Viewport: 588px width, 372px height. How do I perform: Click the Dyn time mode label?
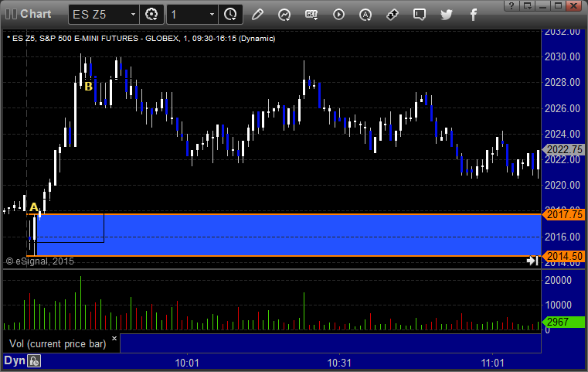point(14,360)
